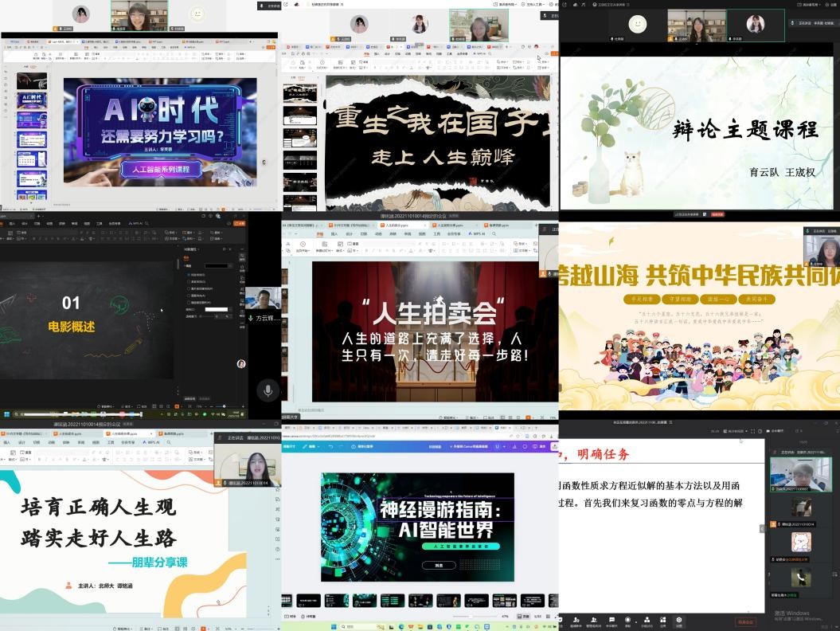
Task: Click red 结束会议 button in bottom-right meeting
Action: (x=744, y=621)
